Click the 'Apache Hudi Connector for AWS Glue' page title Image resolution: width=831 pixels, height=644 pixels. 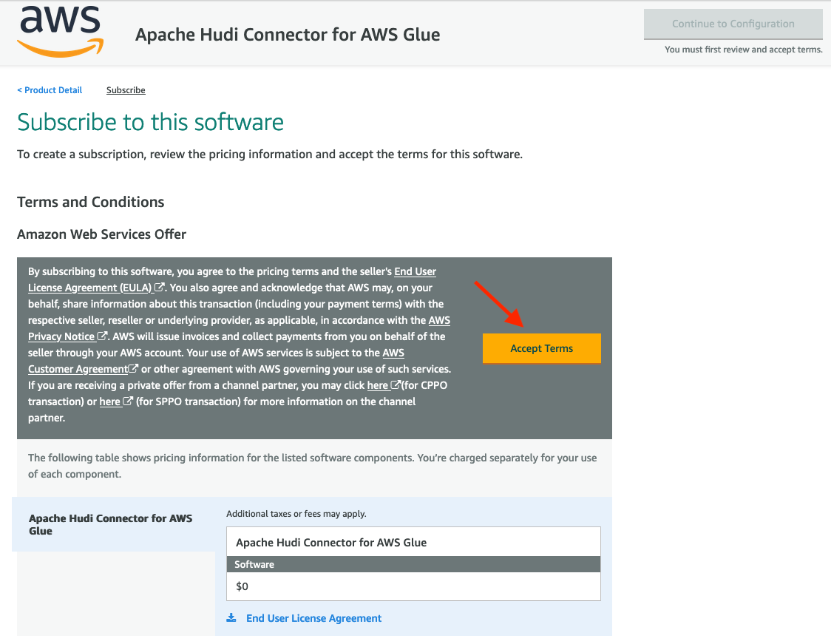click(x=288, y=35)
